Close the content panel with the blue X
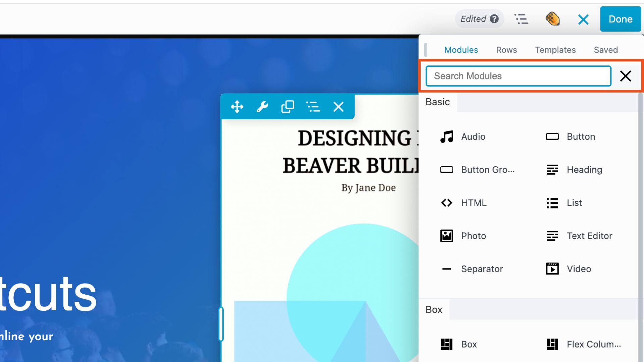The width and height of the screenshot is (644, 362). (x=583, y=19)
